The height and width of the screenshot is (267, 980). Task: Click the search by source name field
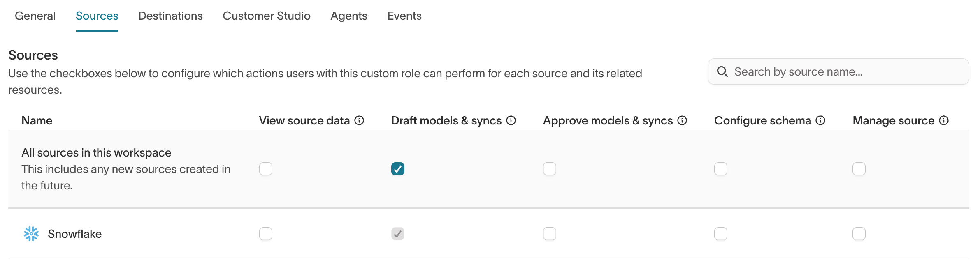pos(838,71)
